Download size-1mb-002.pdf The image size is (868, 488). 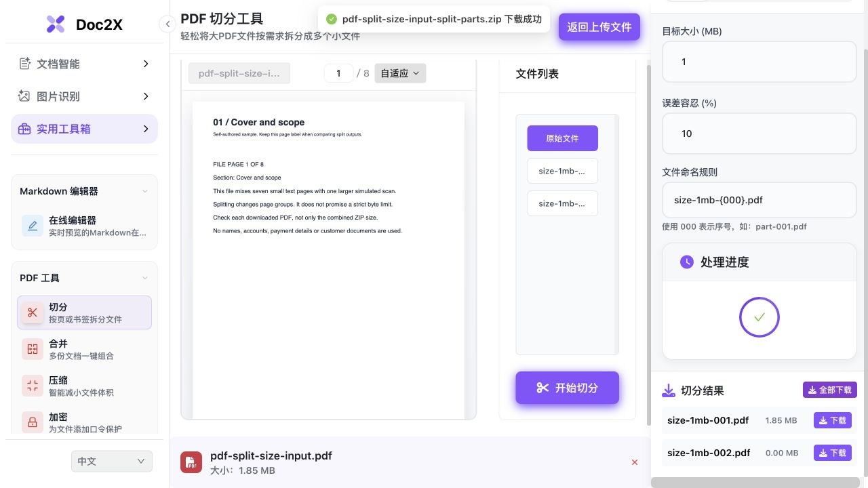point(832,453)
